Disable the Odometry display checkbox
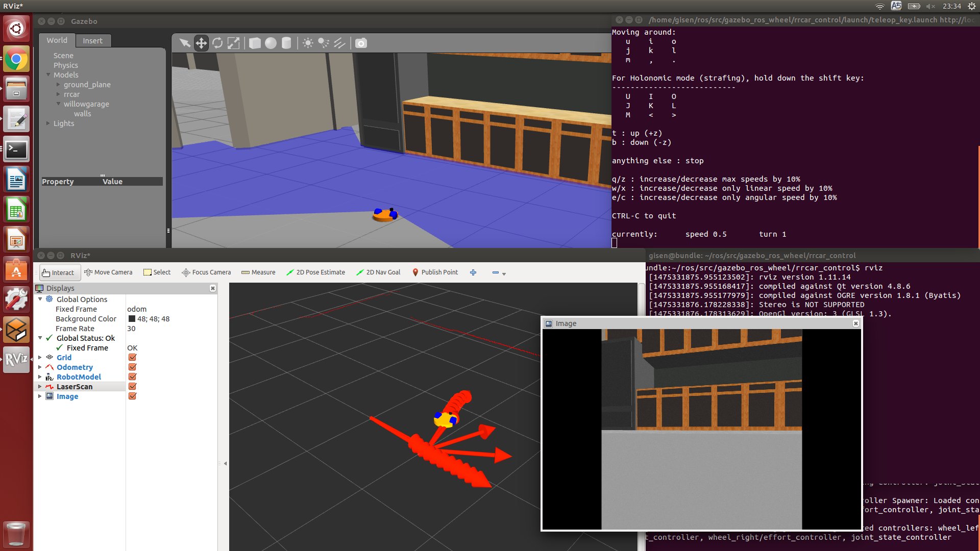The height and width of the screenshot is (551, 980). [132, 367]
